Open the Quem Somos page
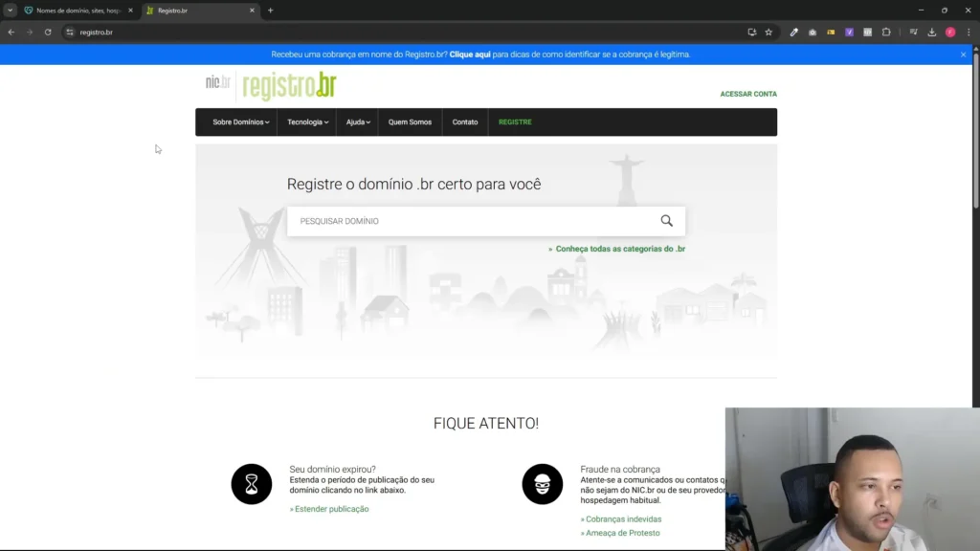980x551 pixels. [410, 121]
